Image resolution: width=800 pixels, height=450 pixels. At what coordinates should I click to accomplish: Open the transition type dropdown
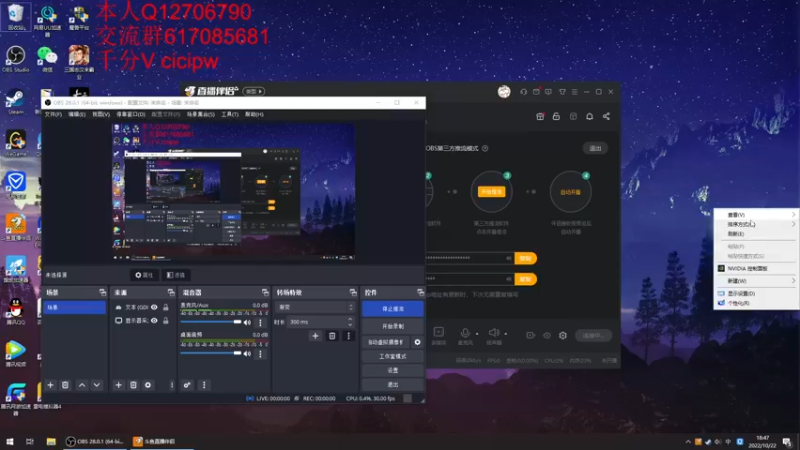click(x=315, y=307)
